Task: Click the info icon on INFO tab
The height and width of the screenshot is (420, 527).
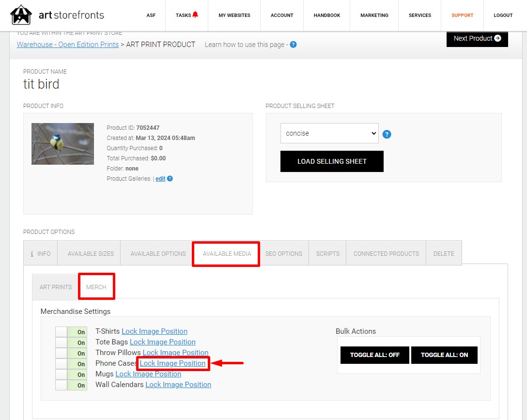Action: pos(32,254)
